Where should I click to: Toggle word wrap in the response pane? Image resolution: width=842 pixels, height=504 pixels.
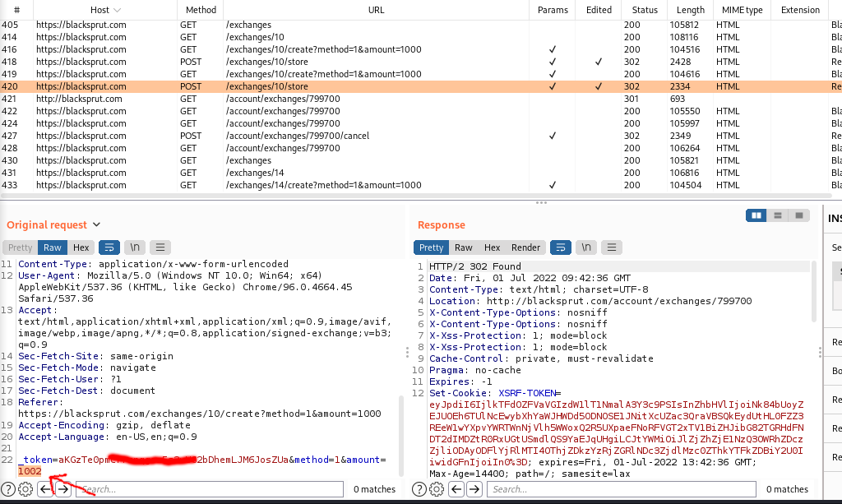tap(561, 247)
